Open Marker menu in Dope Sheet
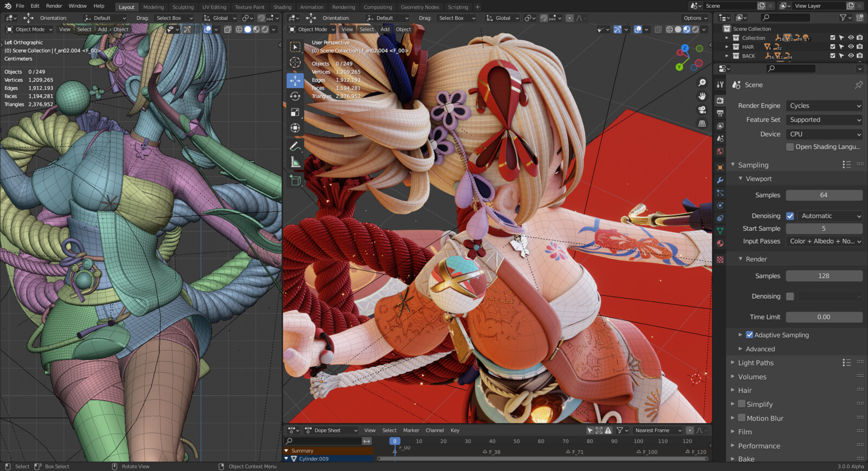This screenshot has width=868, height=471. 411,430
